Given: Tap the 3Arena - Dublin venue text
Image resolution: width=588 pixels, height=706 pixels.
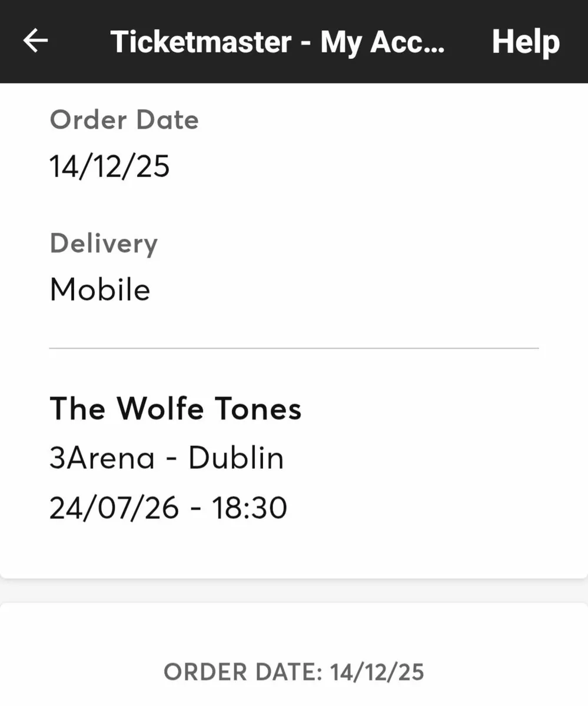Looking at the screenshot, I should pos(167,457).
